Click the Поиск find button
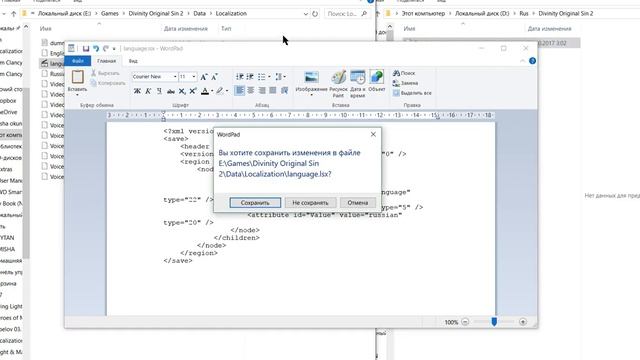 pos(404,73)
